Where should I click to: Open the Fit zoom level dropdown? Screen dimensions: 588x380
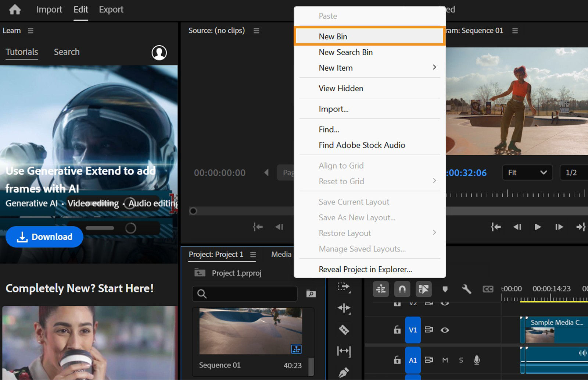(x=527, y=173)
